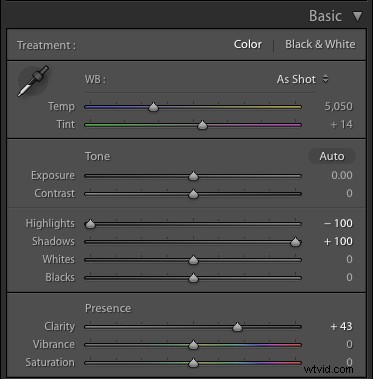This screenshot has width=373, height=379.
Task: Click the Blacks slider handle
Action: [x=193, y=278]
